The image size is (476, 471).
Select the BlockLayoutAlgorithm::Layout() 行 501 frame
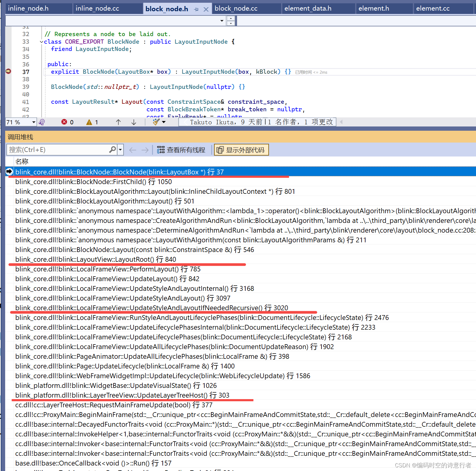(x=245, y=201)
